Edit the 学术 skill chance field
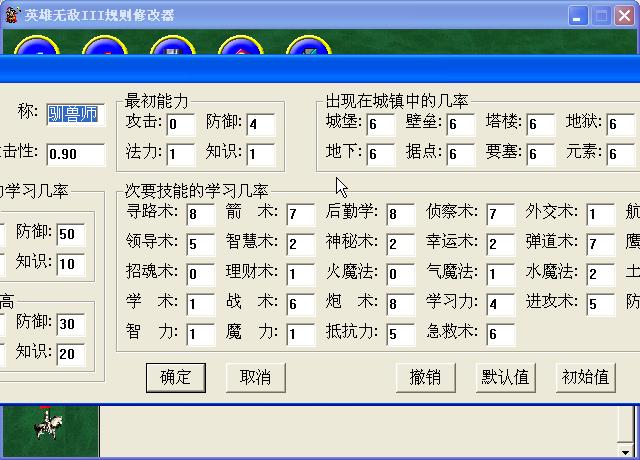This screenshot has height=460, width=640. 201,304
